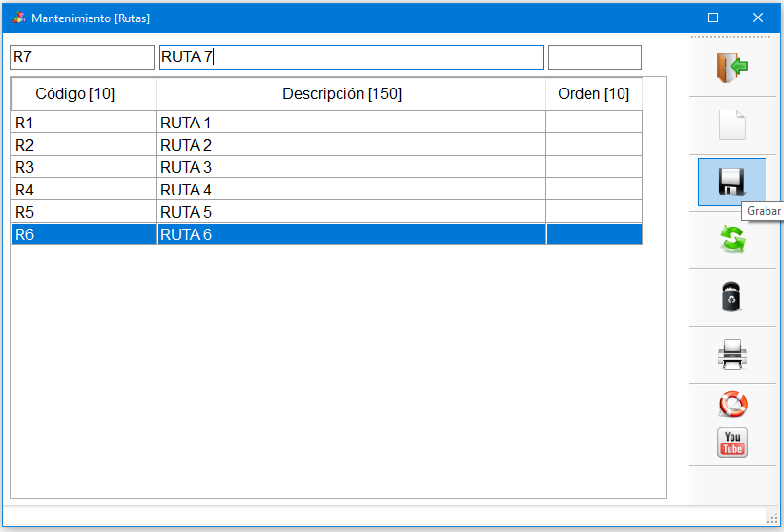Click the new blank record icon
Image resolution: width=784 pixels, height=532 pixels.
click(732, 125)
